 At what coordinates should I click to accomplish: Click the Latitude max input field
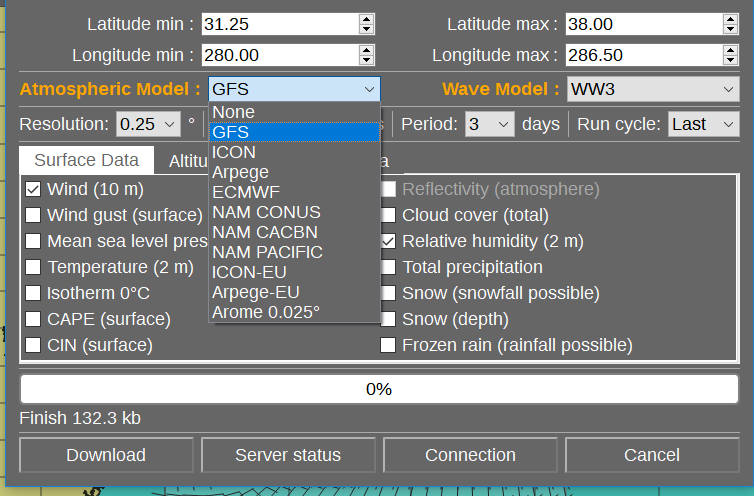[x=644, y=24]
